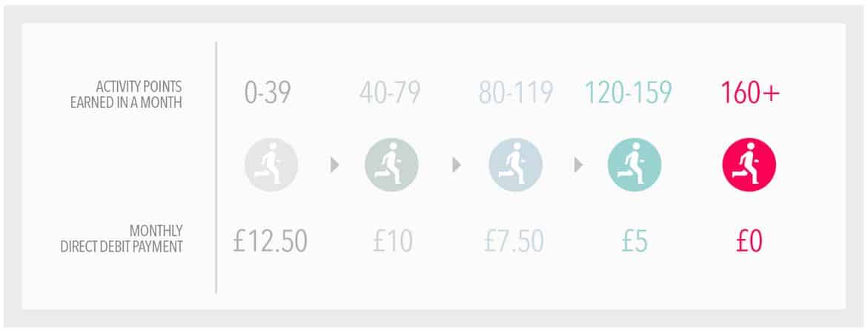Select the teal running figure icon
868x331 pixels.
[x=634, y=165]
